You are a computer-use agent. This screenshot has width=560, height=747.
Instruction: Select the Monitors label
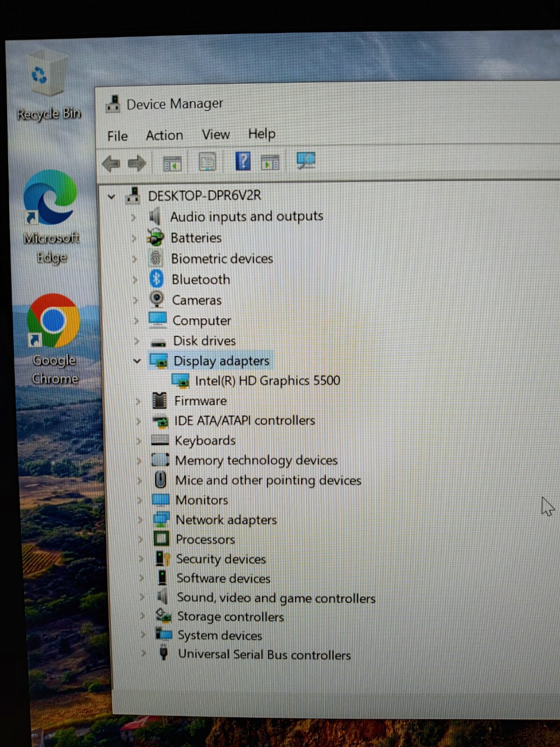202,500
